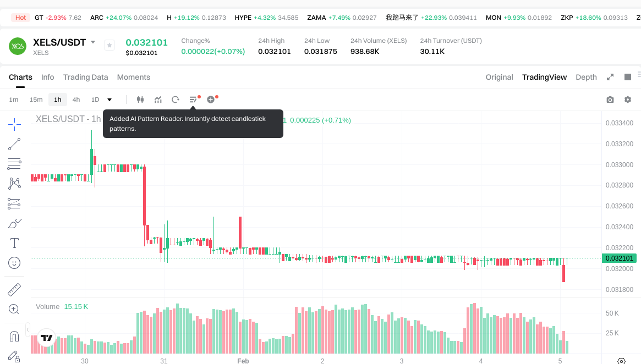The image size is (641, 364).
Task: Take a chart snapshot with camera icon
Action: (x=610, y=100)
